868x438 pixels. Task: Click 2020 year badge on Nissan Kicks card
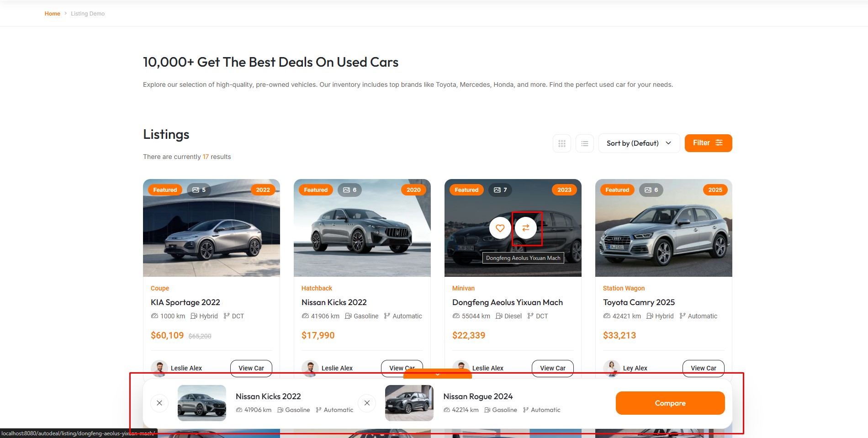413,190
